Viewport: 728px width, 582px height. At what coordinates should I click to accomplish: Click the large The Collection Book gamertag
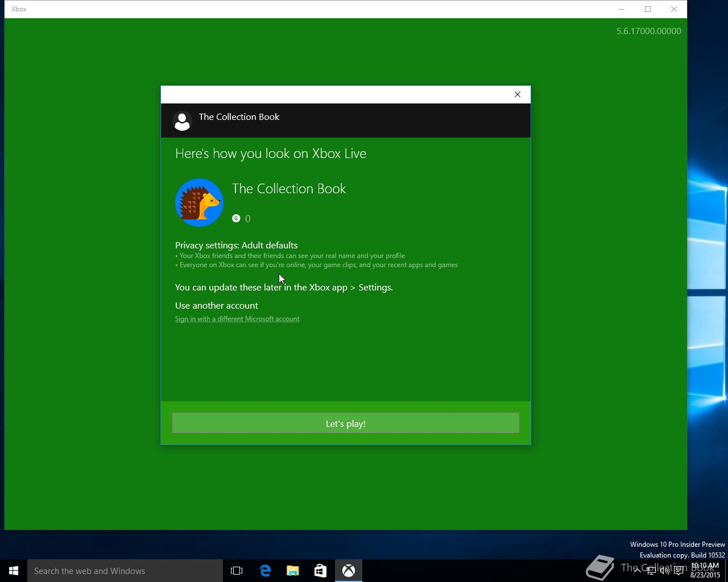pyautogui.click(x=289, y=189)
